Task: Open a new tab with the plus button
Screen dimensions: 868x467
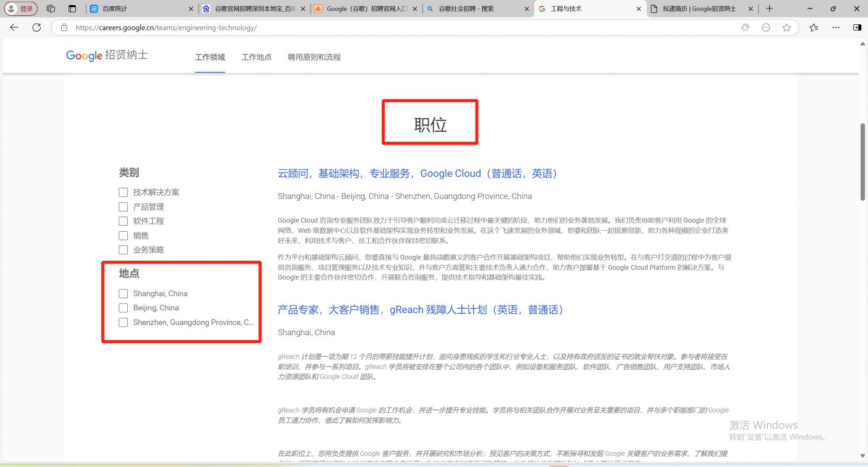Action: (x=770, y=8)
